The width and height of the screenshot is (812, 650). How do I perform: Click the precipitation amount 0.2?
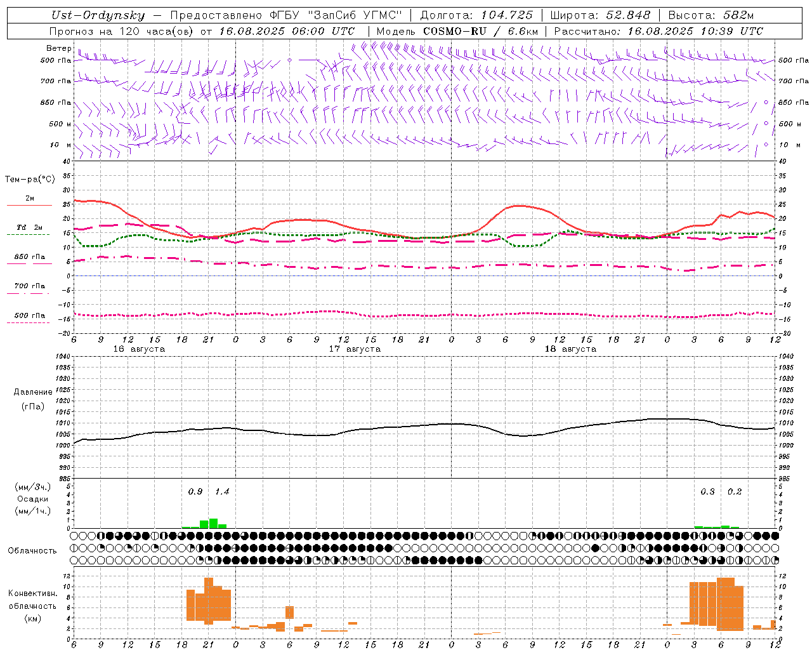tap(735, 492)
